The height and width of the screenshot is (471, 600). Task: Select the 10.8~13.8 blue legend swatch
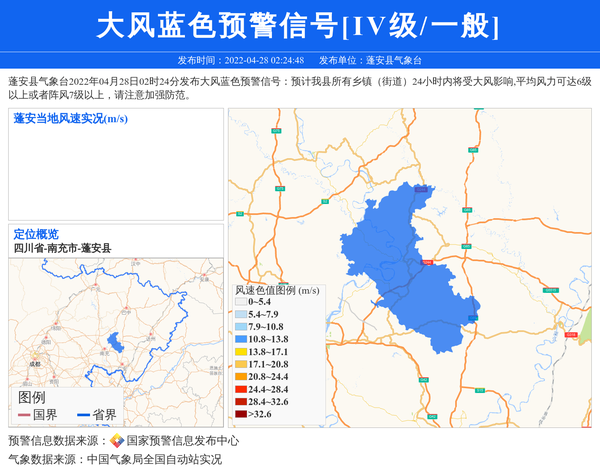[240, 339]
